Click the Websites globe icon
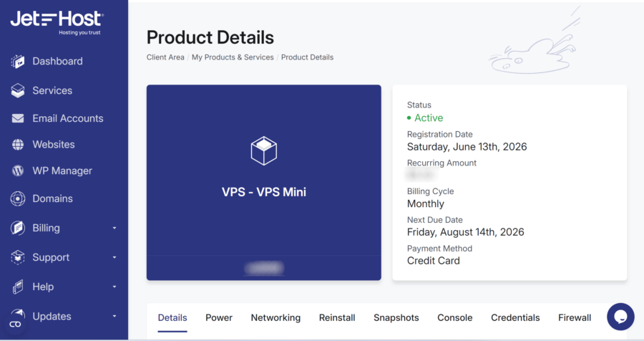 pos(18,145)
